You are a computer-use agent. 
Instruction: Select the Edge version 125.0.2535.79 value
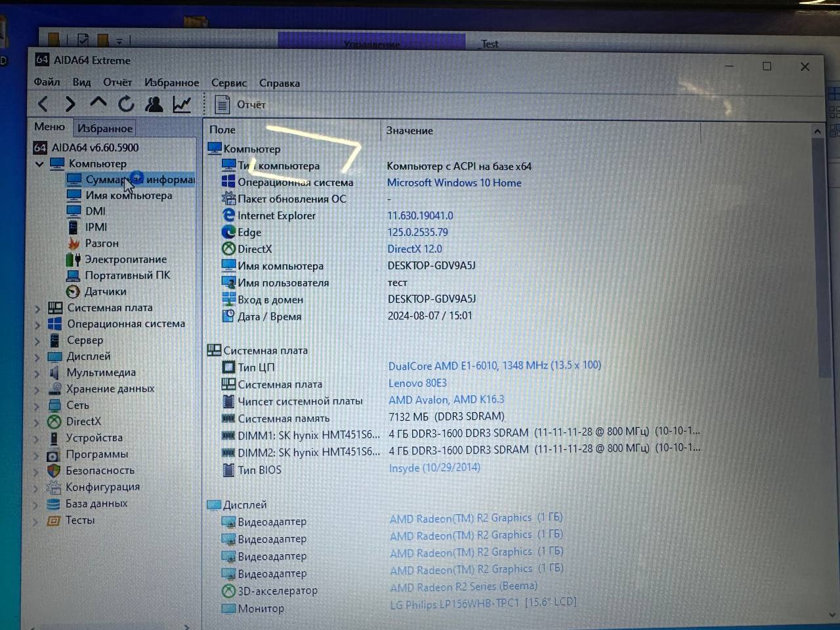[418, 232]
